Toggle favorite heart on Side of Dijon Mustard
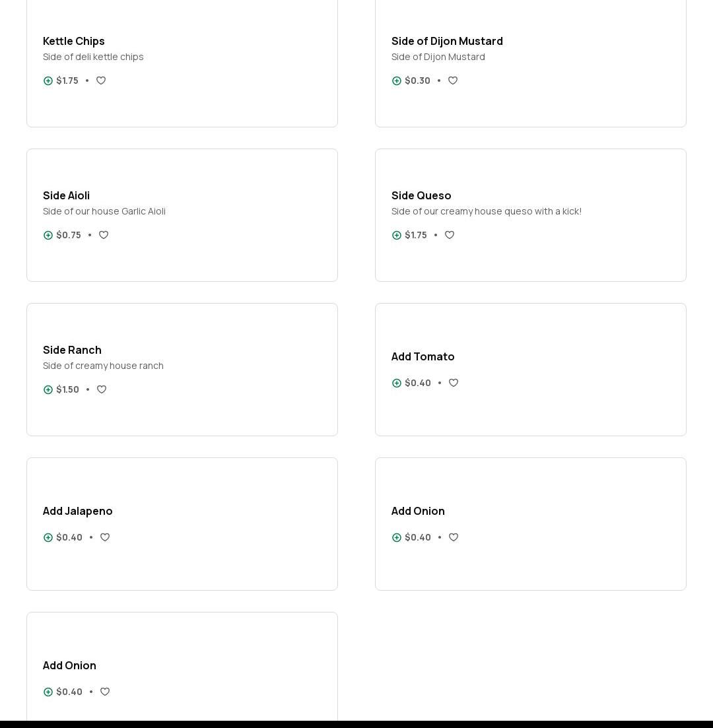 453,81
